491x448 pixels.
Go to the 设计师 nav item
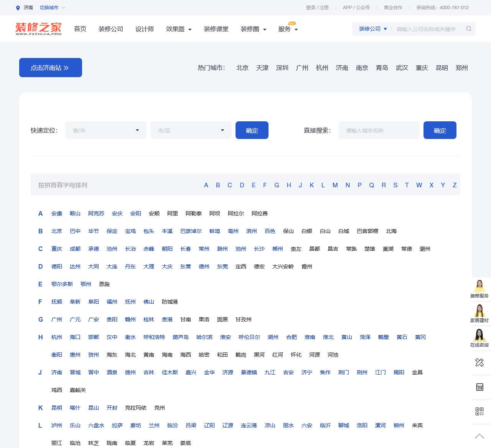145,29
